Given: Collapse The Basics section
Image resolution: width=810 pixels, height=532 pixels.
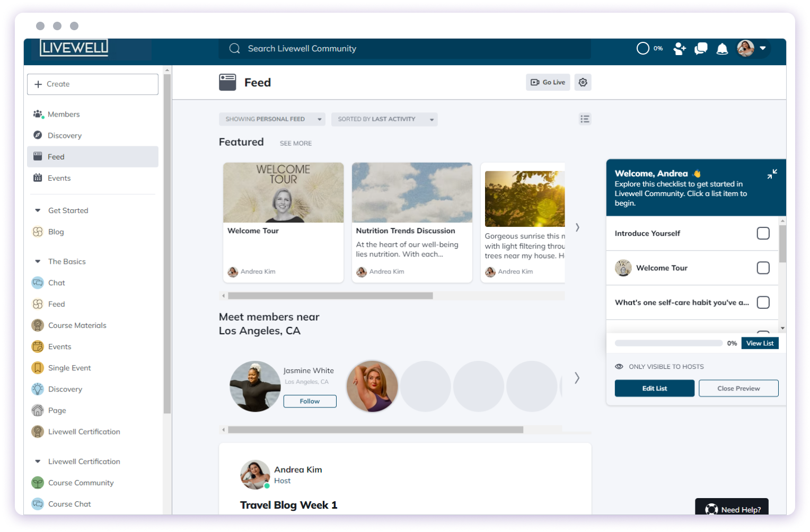Looking at the screenshot, I should 38,261.
